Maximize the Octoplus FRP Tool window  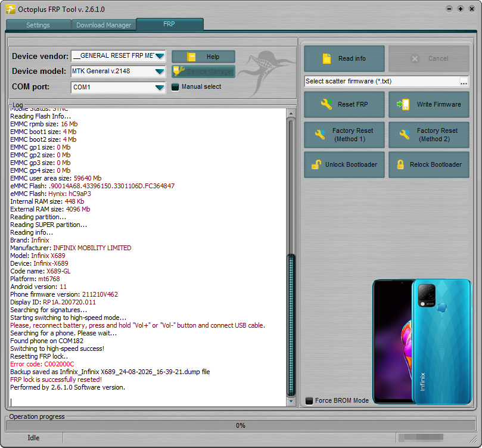461,9
